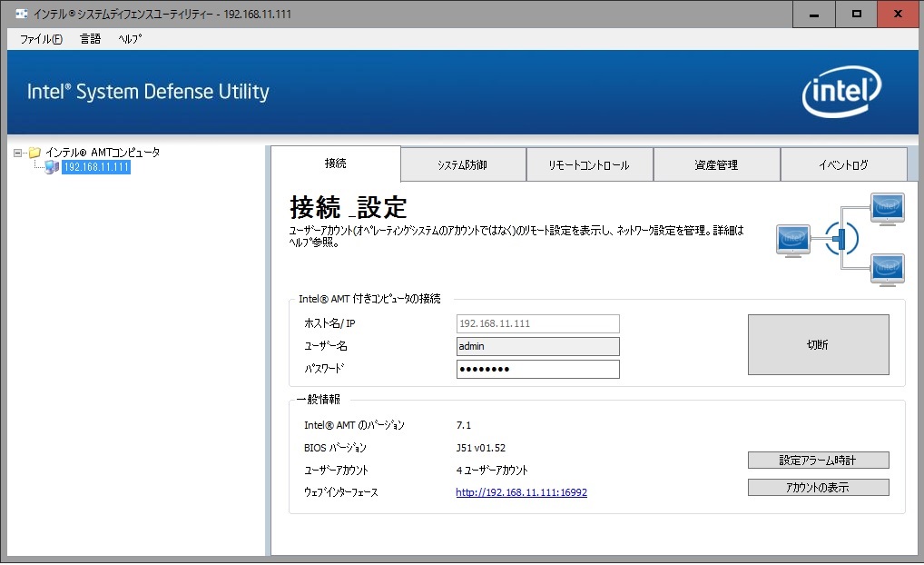Click the ウェブインターフェース label
Screen dimensions: 924x565
click(341, 492)
